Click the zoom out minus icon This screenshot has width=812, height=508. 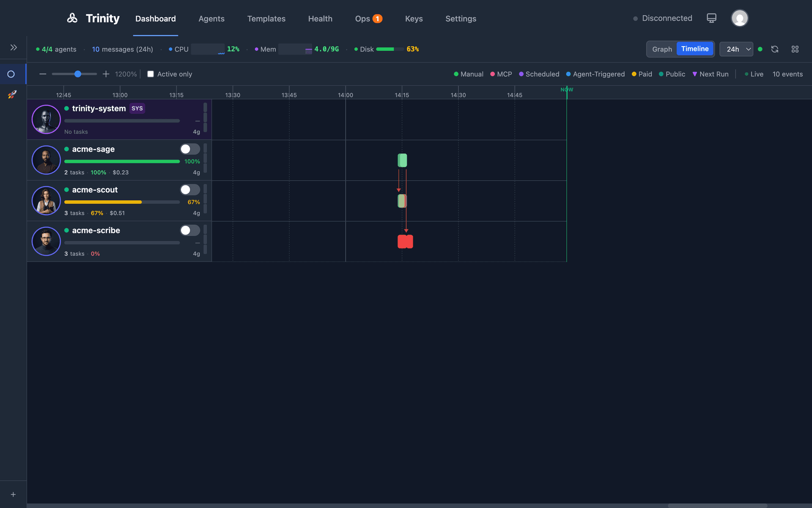[x=42, y=74]
